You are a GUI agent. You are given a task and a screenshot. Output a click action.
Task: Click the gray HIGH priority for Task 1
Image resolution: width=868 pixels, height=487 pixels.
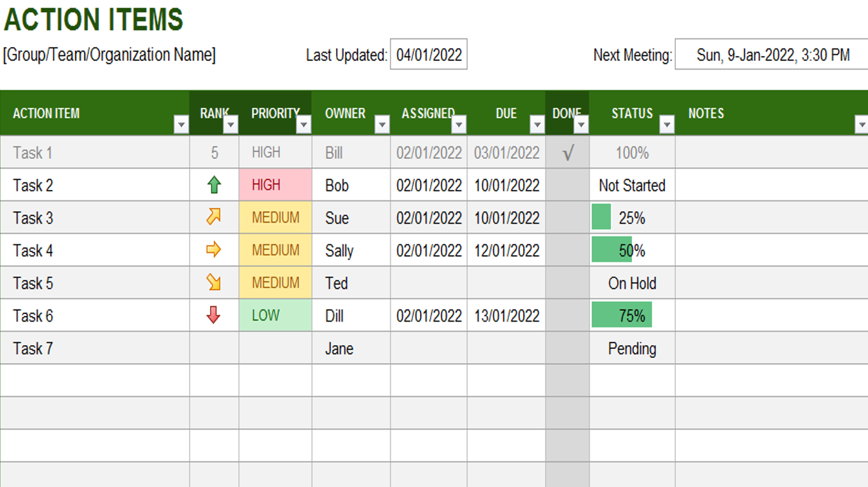pyautogui.click(x=276, y=153)
